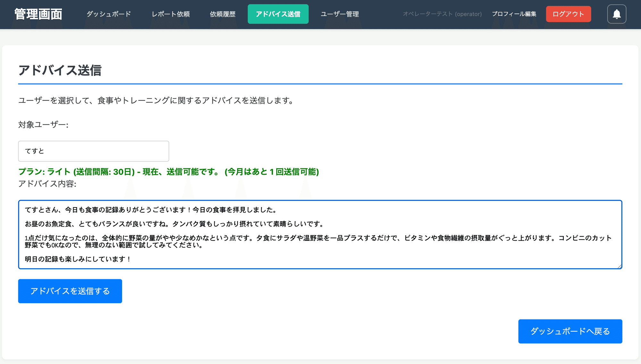Select the アドバイス送信 tab
The height and width of the screenshot is (364, 641).
coord(278,14)
